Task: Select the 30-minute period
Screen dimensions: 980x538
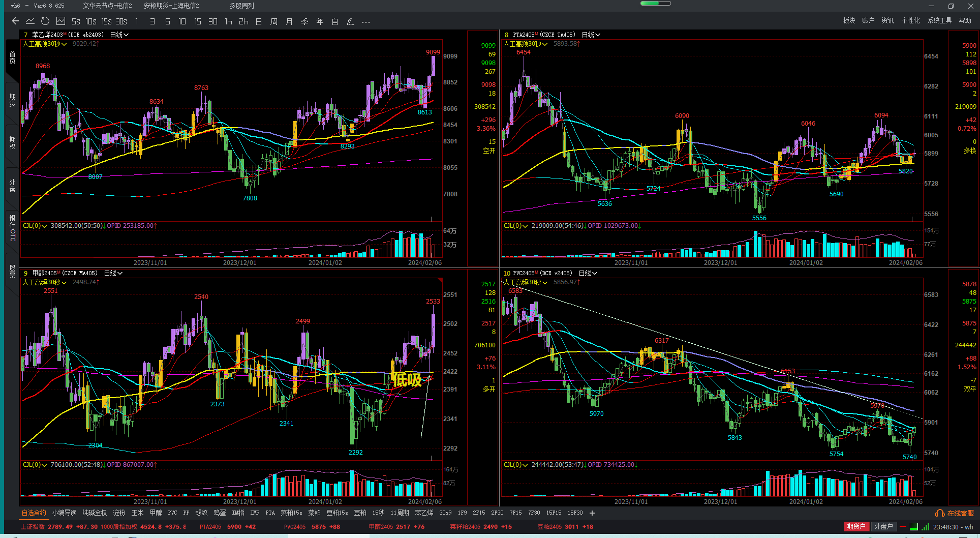Action: click(213, 21)
